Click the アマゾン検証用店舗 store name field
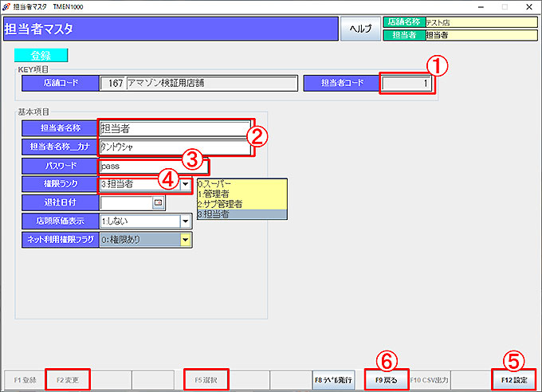Image resolution: width=542 pixels, height=392 pixels. (212, 84)
